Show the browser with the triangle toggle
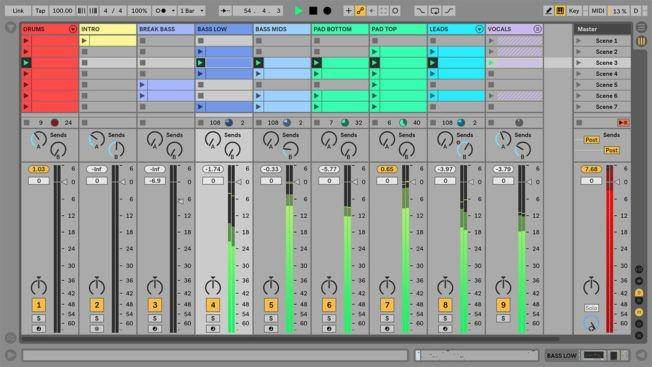Image resolution: width=652 pixels, height=367 pixels. [10, 28]
